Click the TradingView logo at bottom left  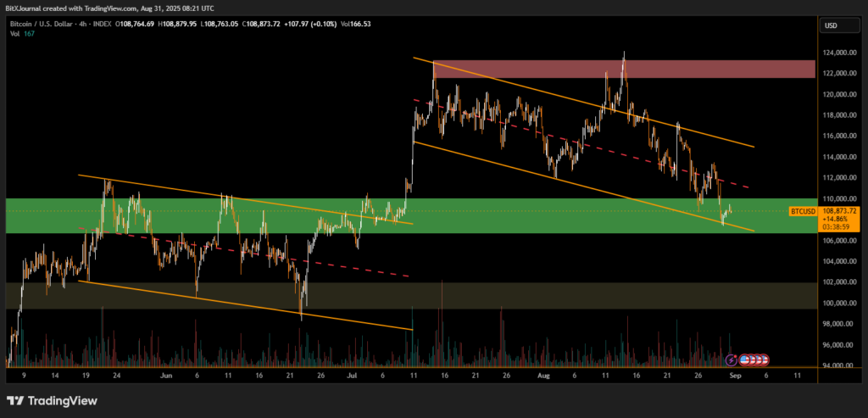coord(53,400)
